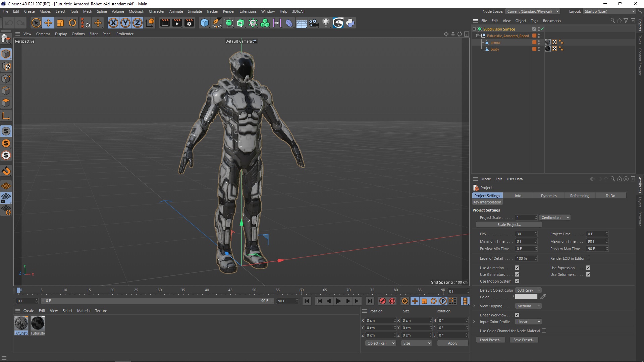
Task: Go to end of animation
Action: point(370,301)
